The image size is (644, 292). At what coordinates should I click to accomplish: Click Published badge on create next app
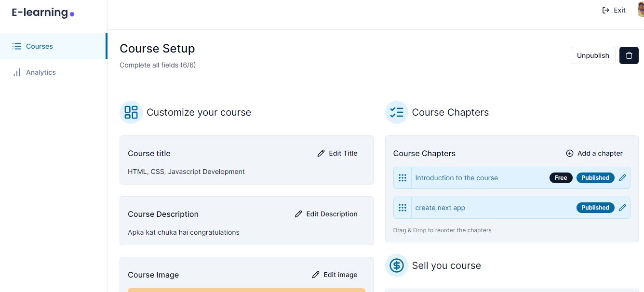[x=595, y=208]
